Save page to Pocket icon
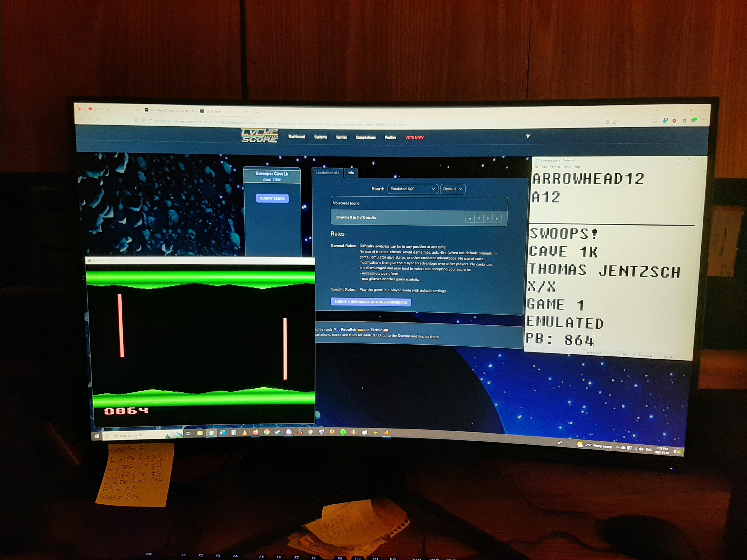 [x=655, y=121]
